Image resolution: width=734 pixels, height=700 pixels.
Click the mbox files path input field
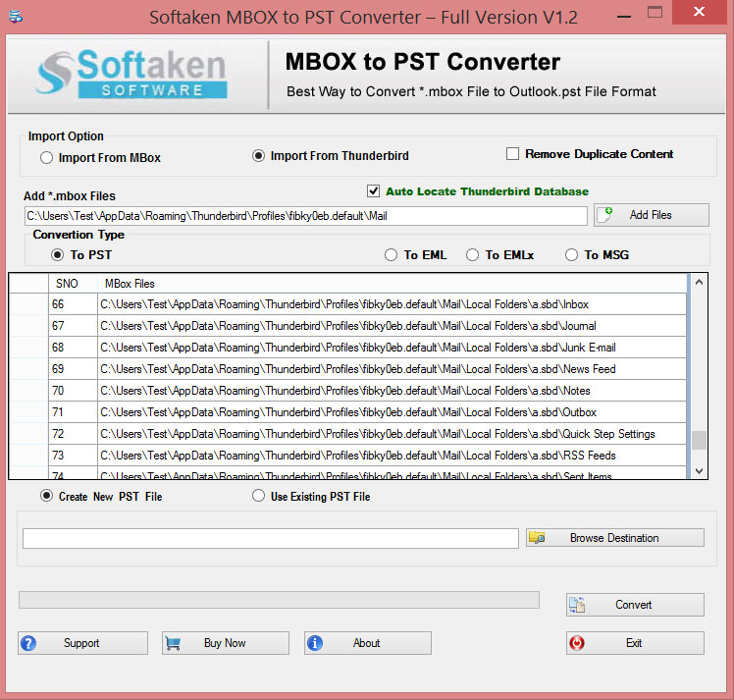click(x=306, y=216)
